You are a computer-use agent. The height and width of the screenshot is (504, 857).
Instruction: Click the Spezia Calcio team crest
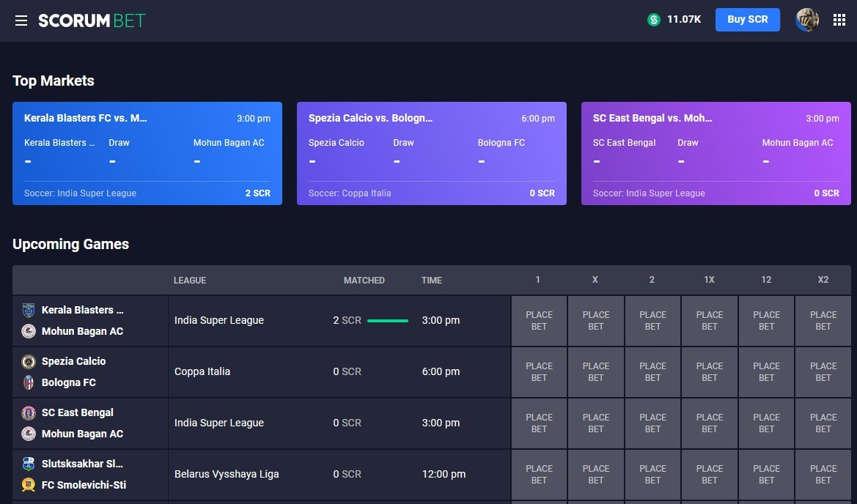29,361
